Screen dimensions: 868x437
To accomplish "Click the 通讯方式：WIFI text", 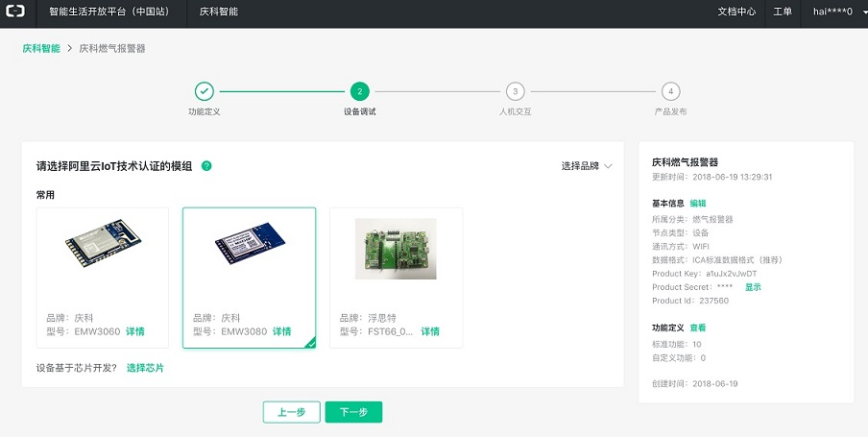I will 681,247.
